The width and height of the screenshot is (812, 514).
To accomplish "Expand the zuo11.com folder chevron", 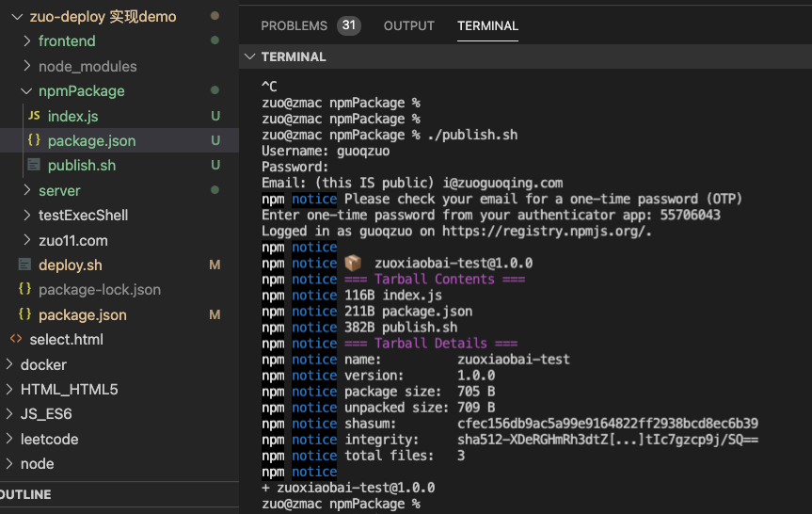I will pos(27,240).
